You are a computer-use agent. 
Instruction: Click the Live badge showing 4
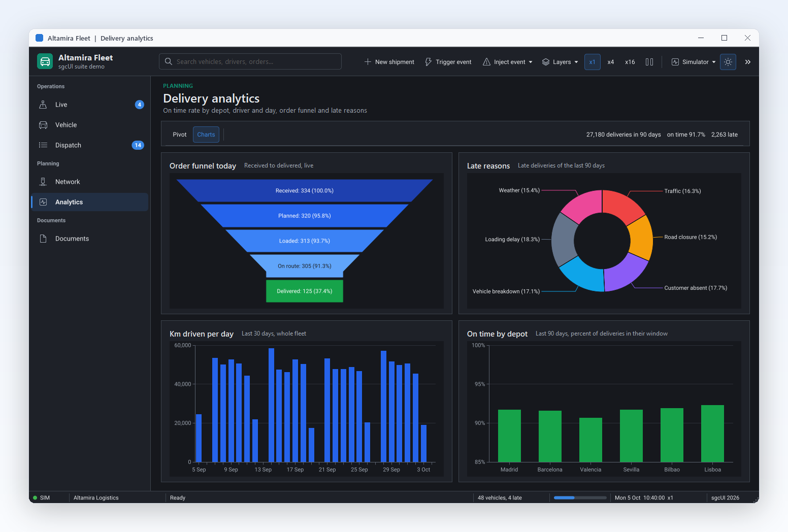(x=140, y=105)
